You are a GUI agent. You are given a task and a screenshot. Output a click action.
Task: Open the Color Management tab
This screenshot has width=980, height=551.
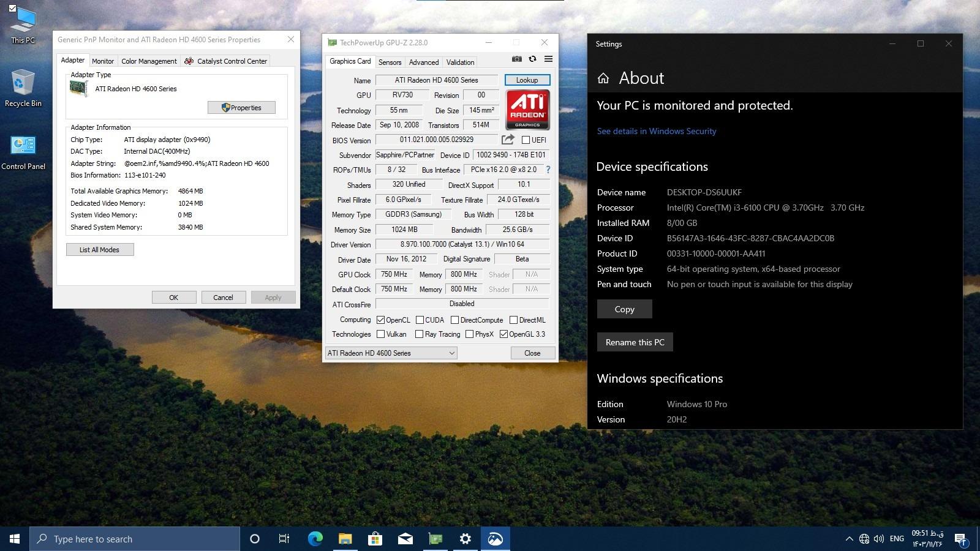(149, 61)
